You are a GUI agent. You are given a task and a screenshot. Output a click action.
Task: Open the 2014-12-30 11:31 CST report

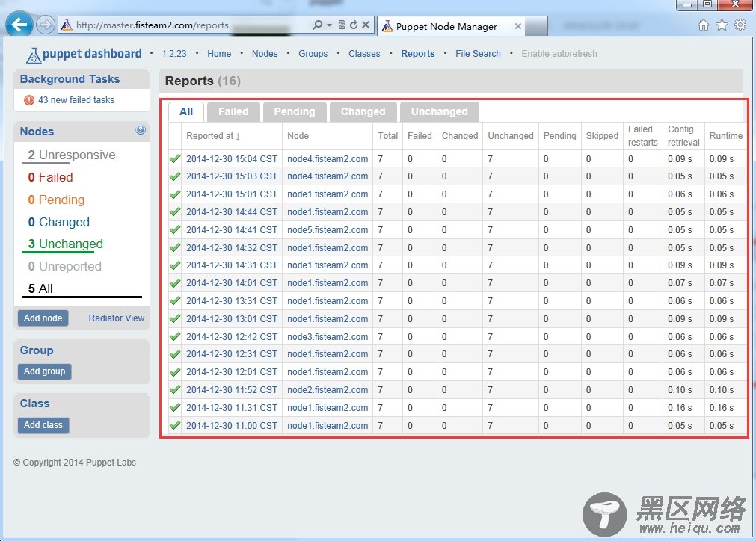232,408
